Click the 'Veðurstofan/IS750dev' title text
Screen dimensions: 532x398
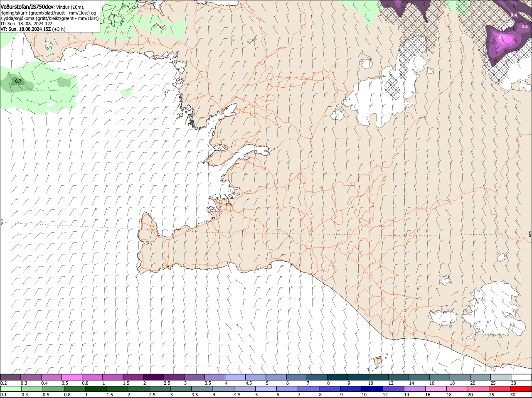coord(27,7)
